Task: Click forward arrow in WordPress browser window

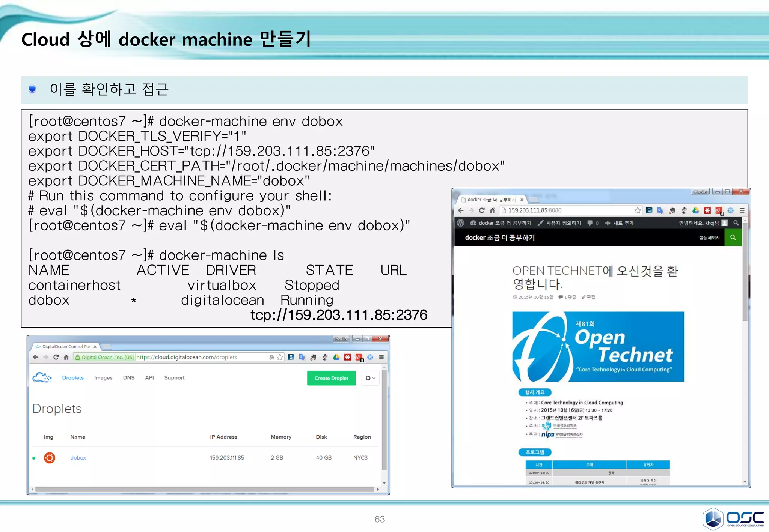Action: point(471,210)
